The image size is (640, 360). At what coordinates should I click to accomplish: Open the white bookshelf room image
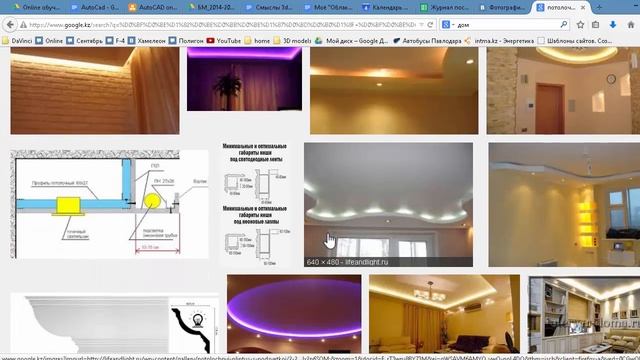pos(584,315)
